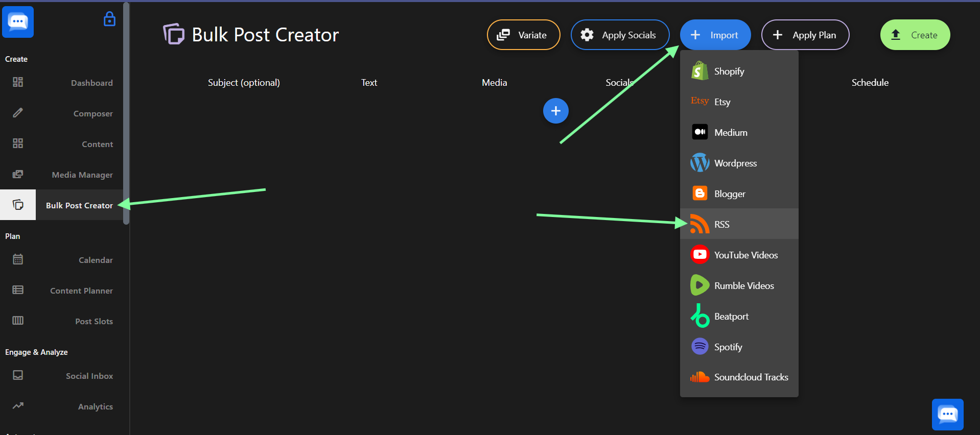This screenshot has width=980, height=435.
Task: Open Calendar from the sidebar
Action: click(61, 260)
